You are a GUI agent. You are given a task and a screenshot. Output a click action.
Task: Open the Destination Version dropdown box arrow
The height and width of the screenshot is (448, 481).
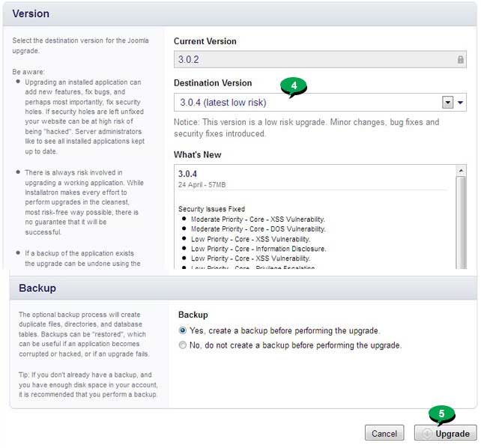[447, 103]
